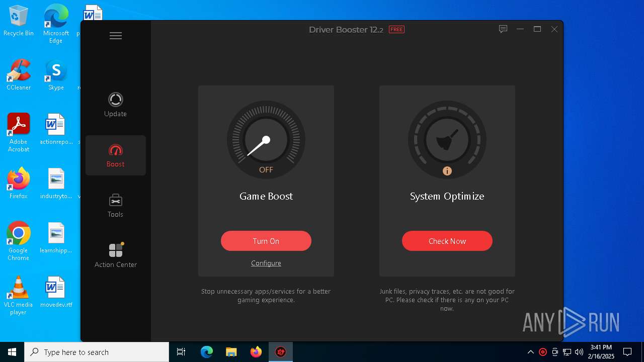The width and height of the screenshot is (644, 362).
Task: Open the notification center icon
Action: pos(627,352)
